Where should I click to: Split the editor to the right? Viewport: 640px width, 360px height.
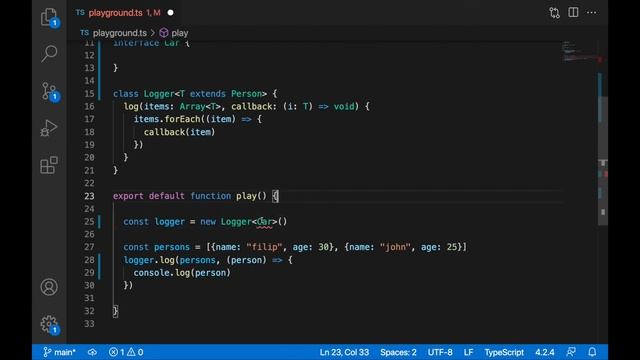tap(573, 13)
